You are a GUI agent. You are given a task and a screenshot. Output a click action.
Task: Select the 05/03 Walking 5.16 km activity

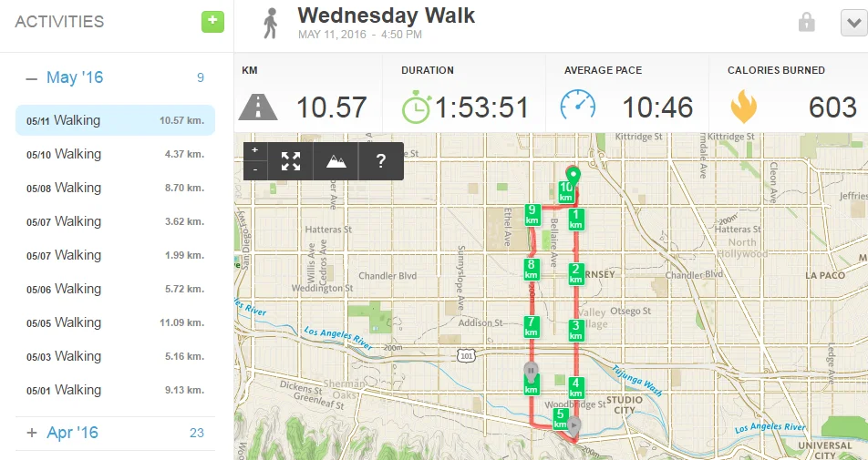115,356
